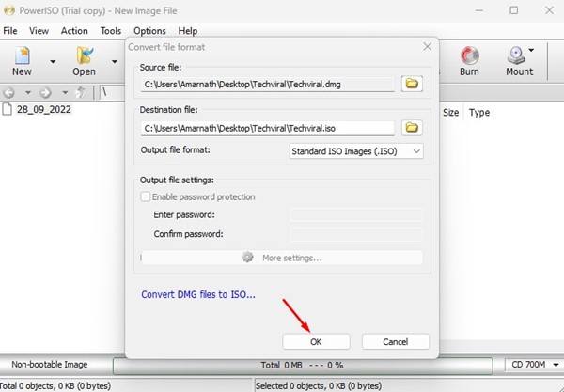Open the Output file format dropdown

point(356,151)
